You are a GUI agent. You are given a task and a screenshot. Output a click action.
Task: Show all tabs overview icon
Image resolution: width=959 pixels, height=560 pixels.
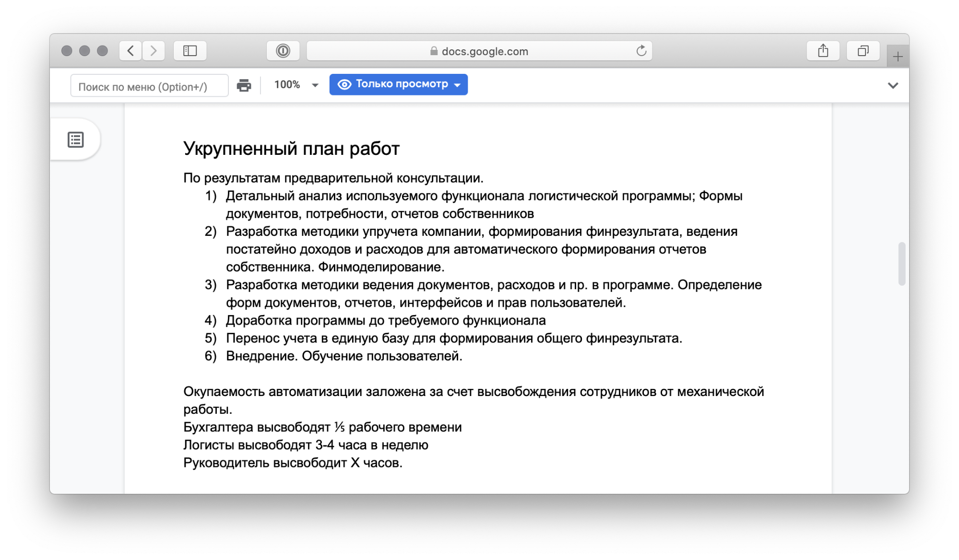click(863, 51)
